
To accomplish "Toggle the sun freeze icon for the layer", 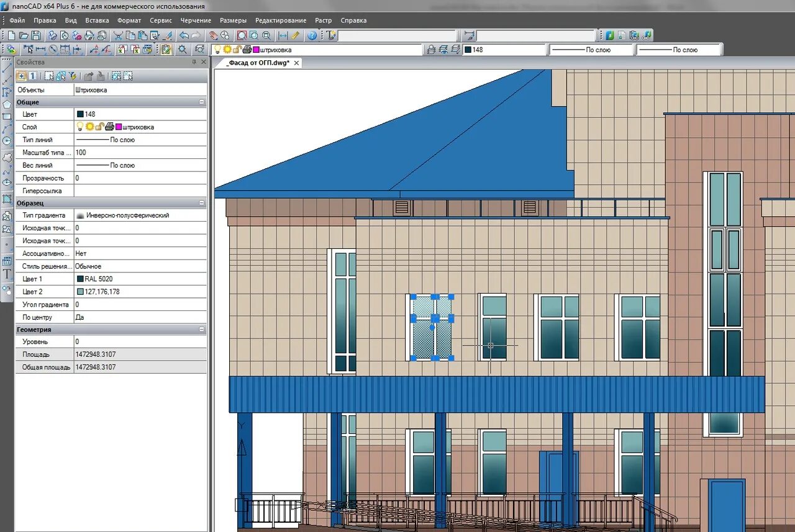I will point(89,127).
